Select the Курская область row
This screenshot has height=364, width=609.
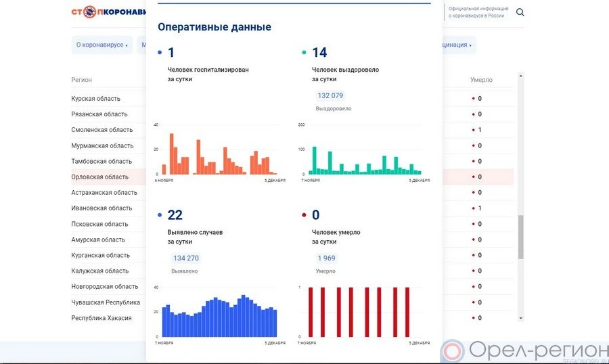click(x=96, y=99)
